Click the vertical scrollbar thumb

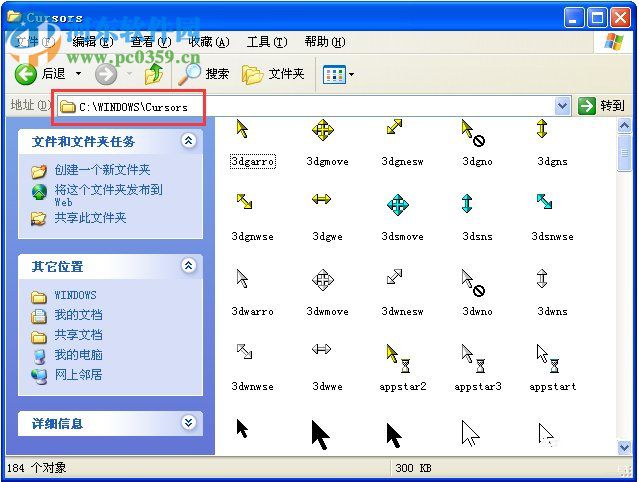coord(624,154)
